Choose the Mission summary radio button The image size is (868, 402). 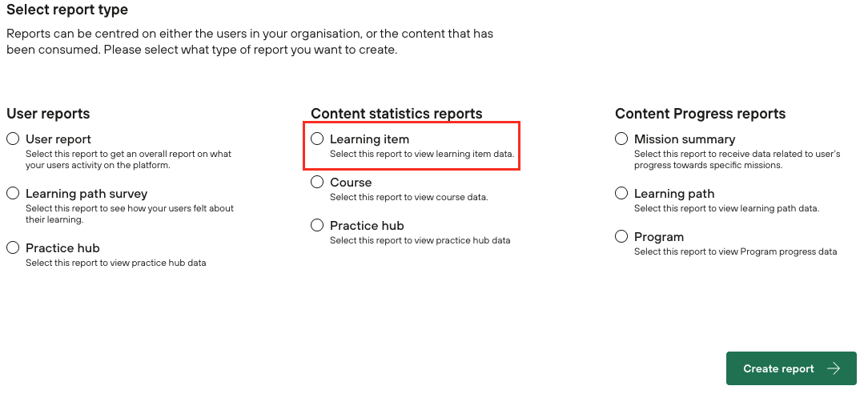[621, 139]
